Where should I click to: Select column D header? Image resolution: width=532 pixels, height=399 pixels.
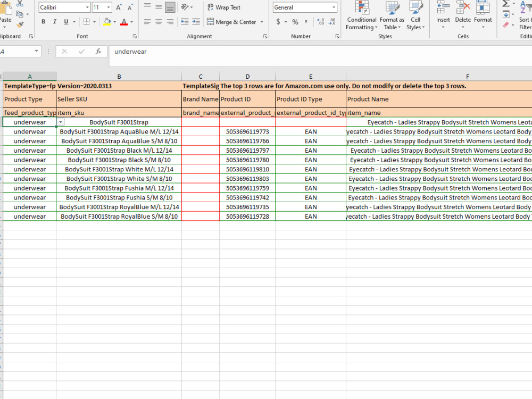247,77
